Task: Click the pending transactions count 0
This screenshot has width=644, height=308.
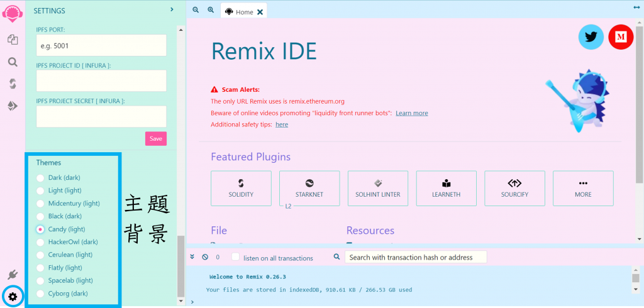Action: [x=218, y=258]
